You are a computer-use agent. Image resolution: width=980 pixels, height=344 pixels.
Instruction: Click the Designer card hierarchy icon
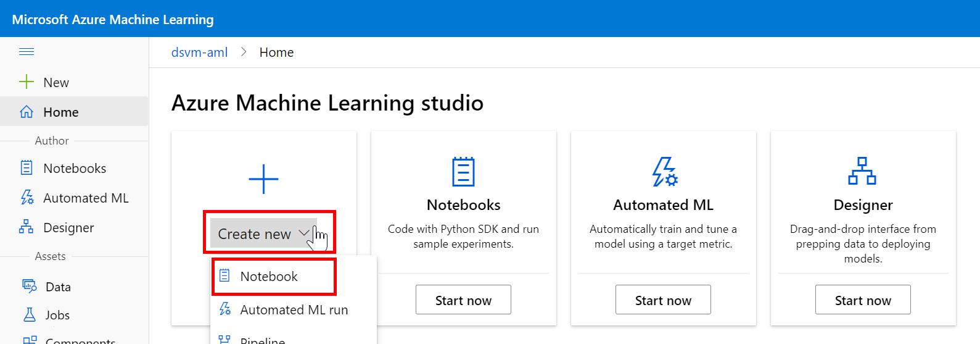pyautogui.click(x=862, y=171)
